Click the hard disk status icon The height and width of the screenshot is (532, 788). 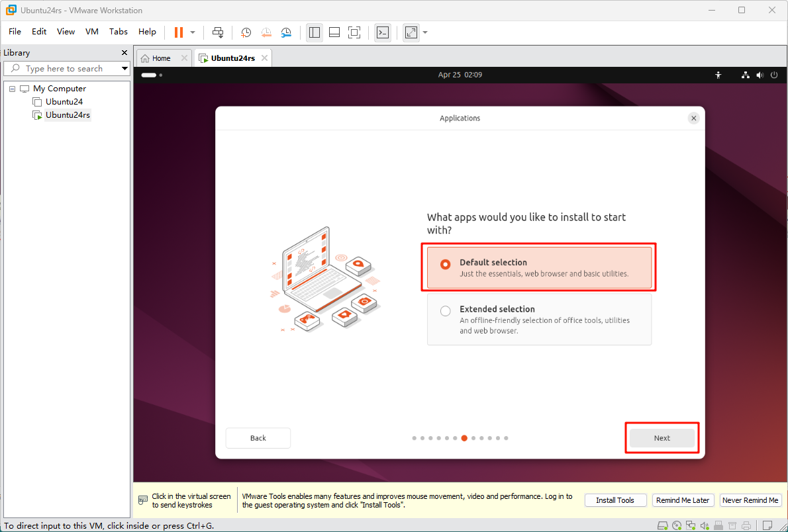(663, 526)
